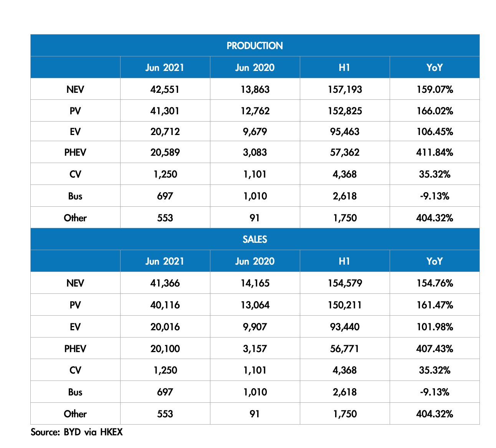Click the SALES section header
This screenshot has width=496, height=448.
coord(255,239)
